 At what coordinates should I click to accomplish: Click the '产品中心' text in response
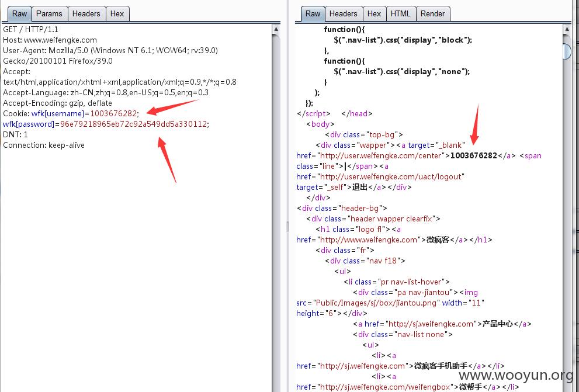[x=497, y=324]
